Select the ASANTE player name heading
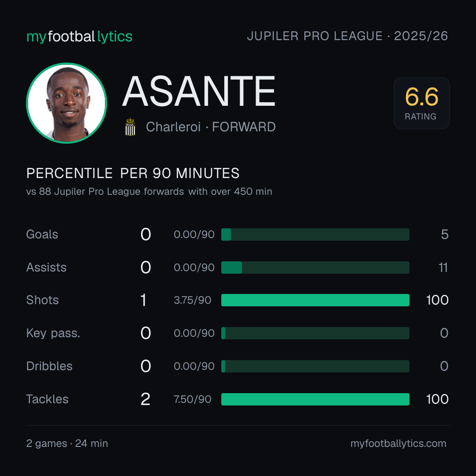 [x=199, y=91]
